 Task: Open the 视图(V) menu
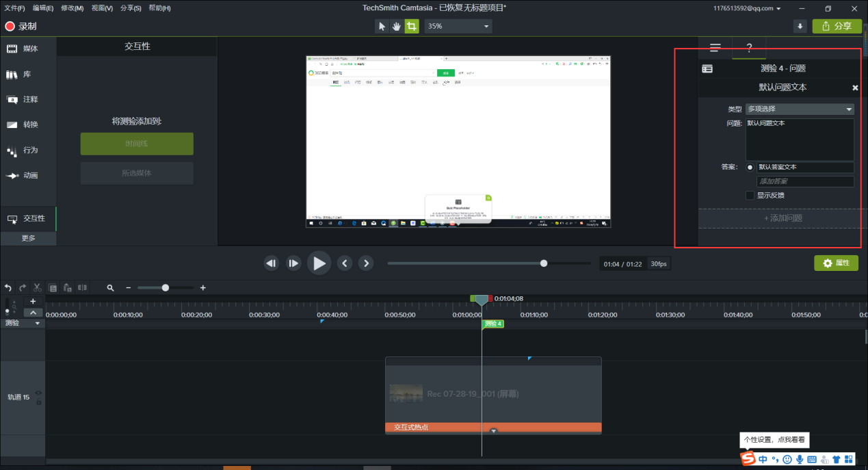(x=102, y=8)
